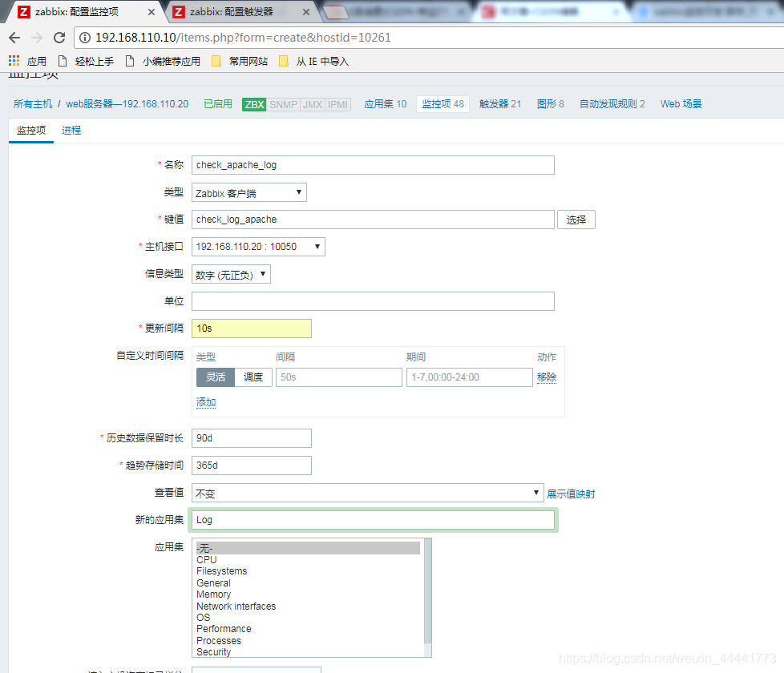Select General in the 应用集 list
Image resolution: width=784 pixels, height=673 pixels.
(308, 583)
